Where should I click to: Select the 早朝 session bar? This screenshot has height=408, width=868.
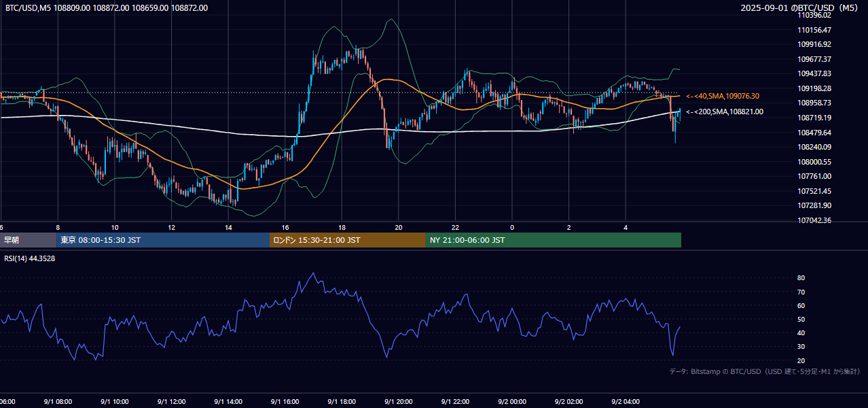pyautogui.click(x=29, y=240)
